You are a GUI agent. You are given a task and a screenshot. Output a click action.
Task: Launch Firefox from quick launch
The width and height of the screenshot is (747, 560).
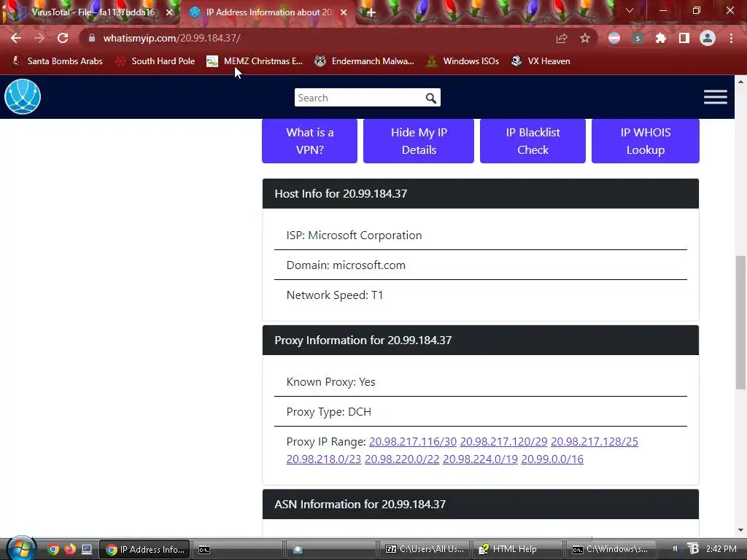70,550
